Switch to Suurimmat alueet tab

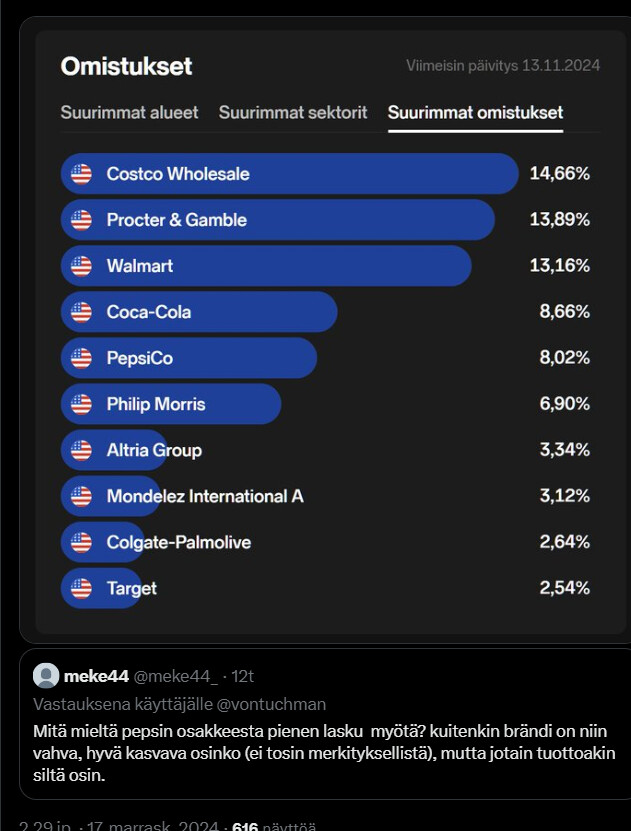[129, 112]
